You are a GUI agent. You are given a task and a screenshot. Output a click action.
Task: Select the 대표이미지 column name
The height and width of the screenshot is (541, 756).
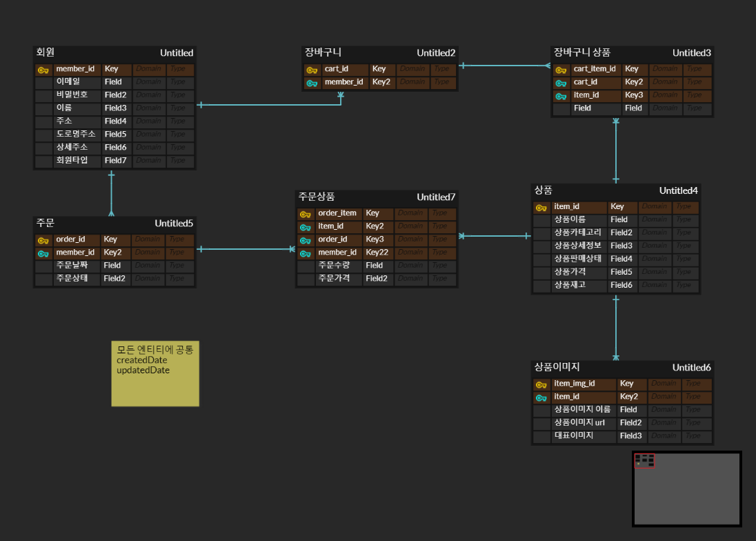click(574, 435)
